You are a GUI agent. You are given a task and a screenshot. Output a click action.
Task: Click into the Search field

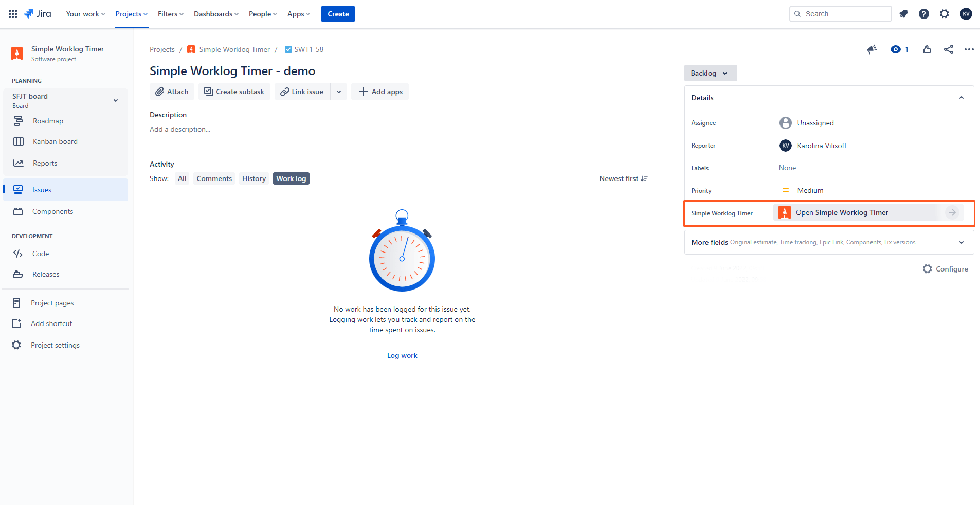841,14
